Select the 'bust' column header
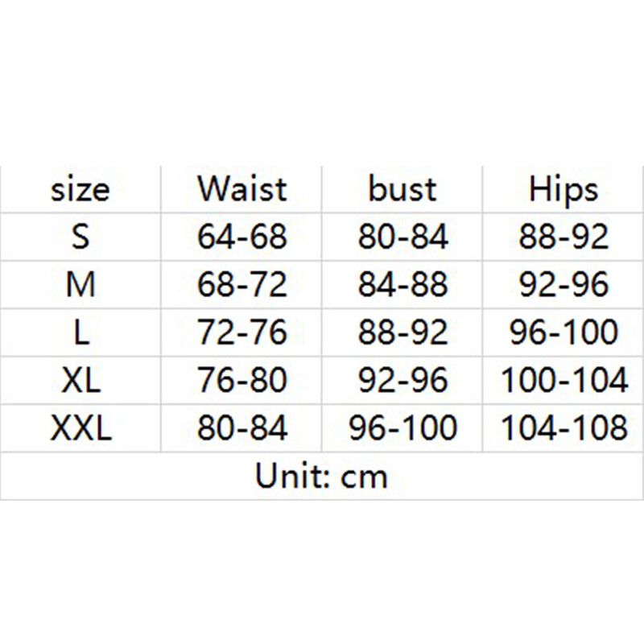Image resolution: width=644 pixels, height=644 pixels. pos(402,189)
